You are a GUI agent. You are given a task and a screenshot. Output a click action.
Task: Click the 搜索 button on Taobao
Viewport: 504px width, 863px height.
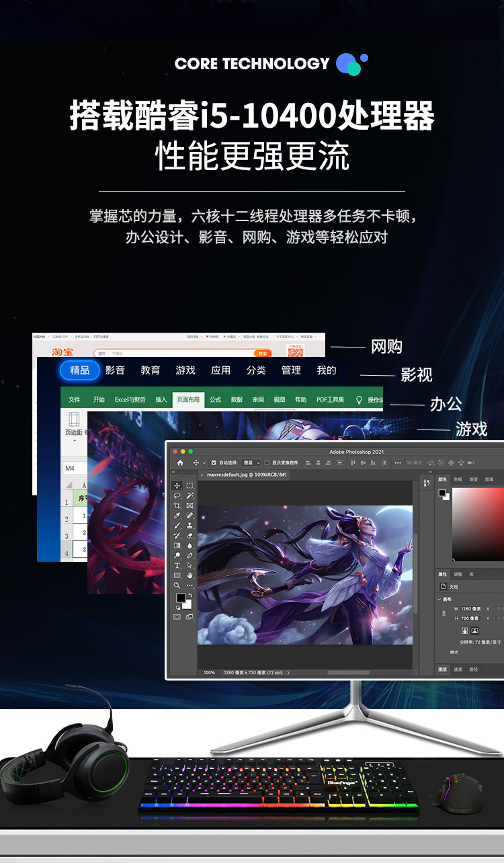(x=263, y=354)
